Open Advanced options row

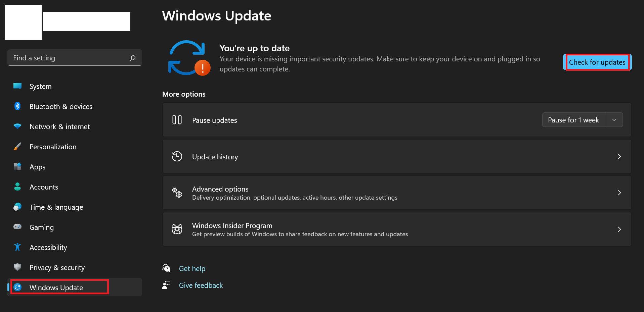(397, 193)
